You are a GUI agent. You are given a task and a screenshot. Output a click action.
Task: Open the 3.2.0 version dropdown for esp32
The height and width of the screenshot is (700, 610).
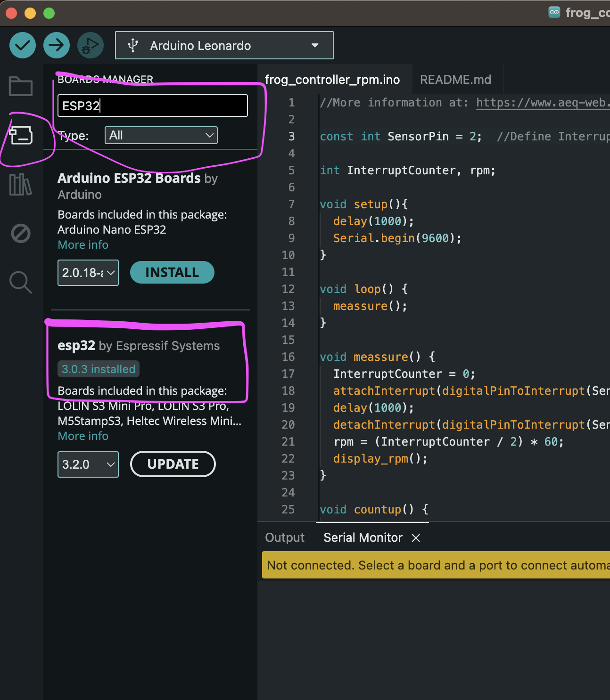click(88, 464)
